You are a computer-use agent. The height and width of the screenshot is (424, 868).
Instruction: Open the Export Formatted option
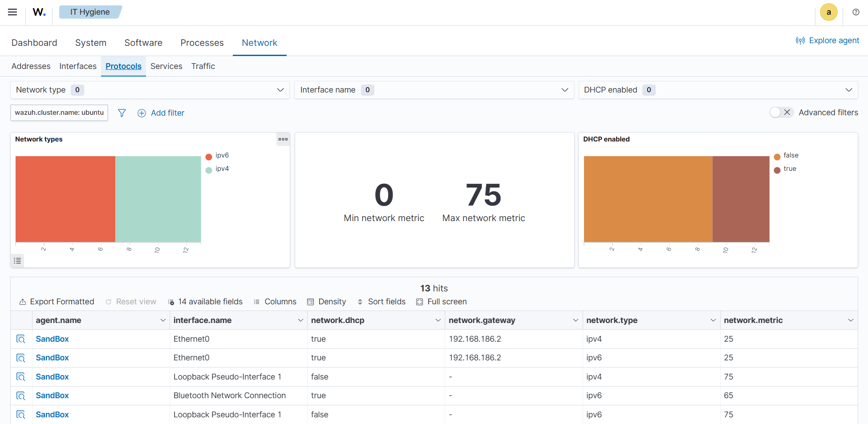[x=57, y=302]
